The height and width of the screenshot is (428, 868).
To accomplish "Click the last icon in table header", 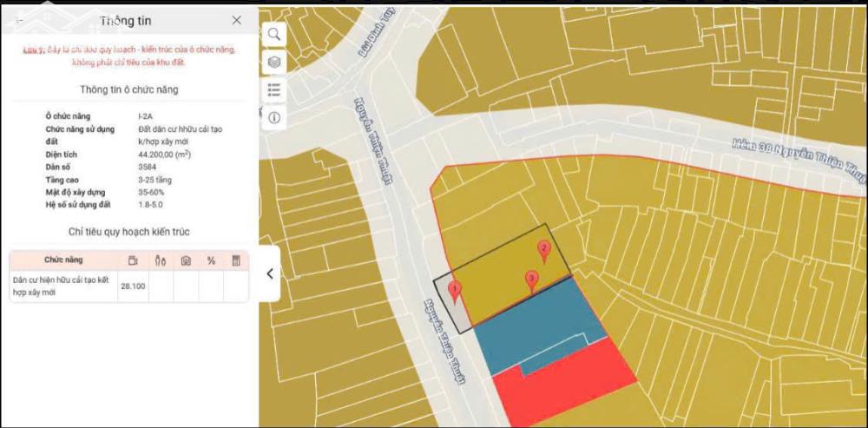I will 236,260.
